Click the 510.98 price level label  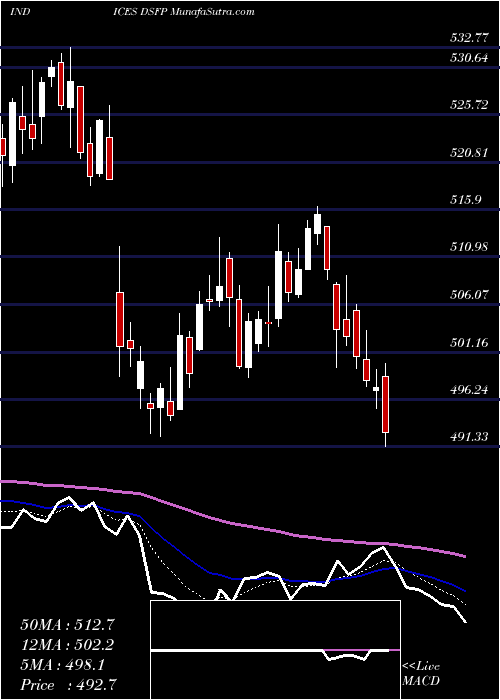(x=469, y=247)
